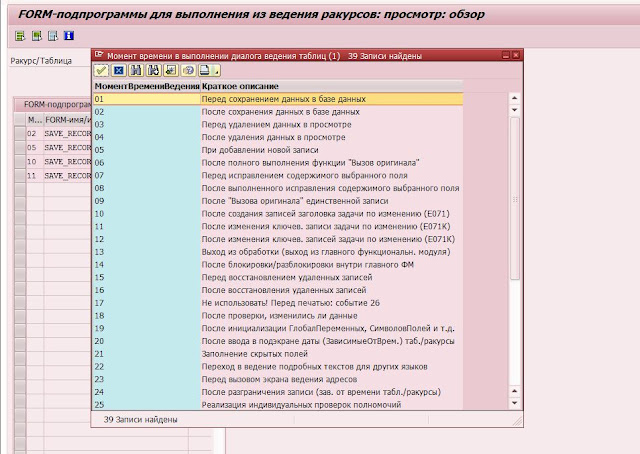
Task: Select row После проверки, изменились ли данные
Action: pos(278,316)
